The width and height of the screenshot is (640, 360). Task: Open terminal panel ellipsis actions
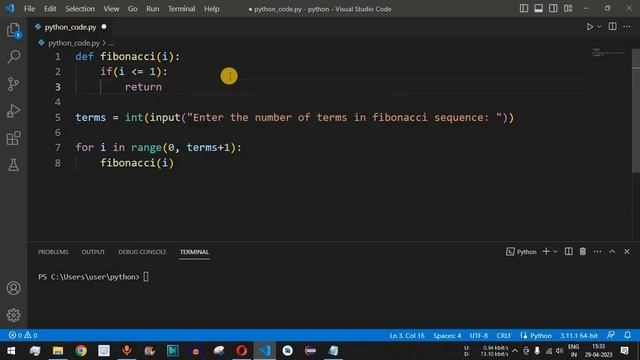tap(598, 251)
